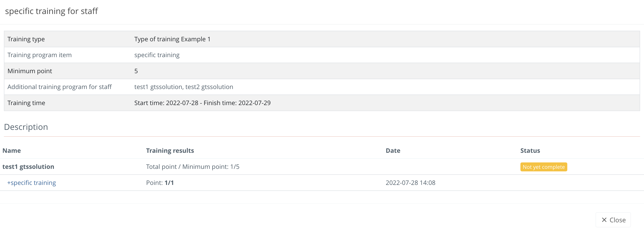Click the specific training for staff title

pyautogui.click(x=51, y=11)
